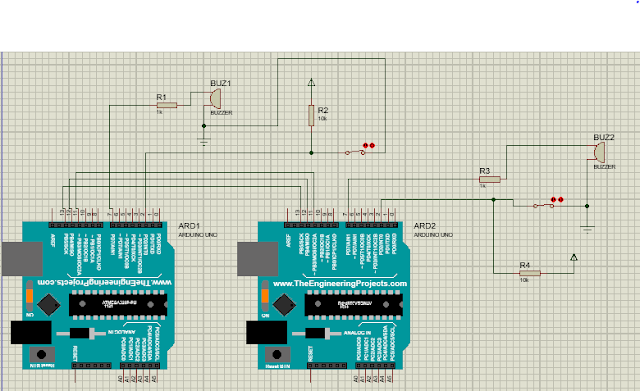Viewport: 640px width, 391px height.
Task: Click the AREF pin label on ARD2
Action: pyautogui.click(x=289, y=240)
